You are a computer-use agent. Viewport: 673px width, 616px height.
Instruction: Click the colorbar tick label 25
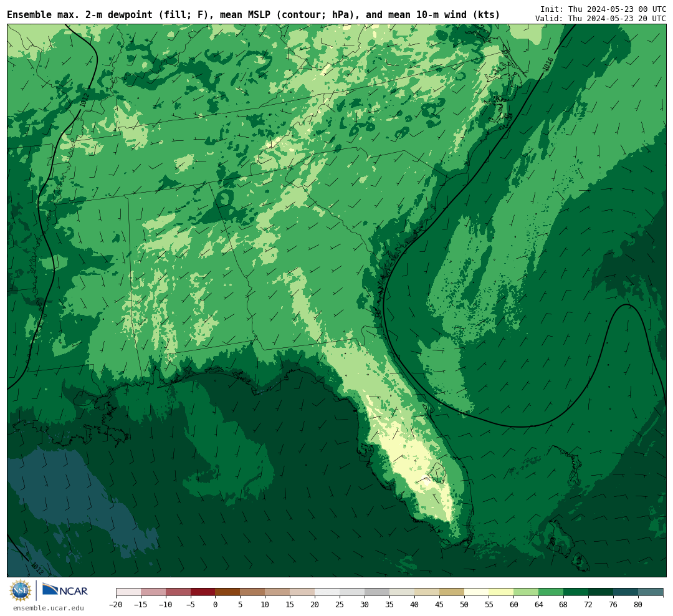click(x=340, y=605)
